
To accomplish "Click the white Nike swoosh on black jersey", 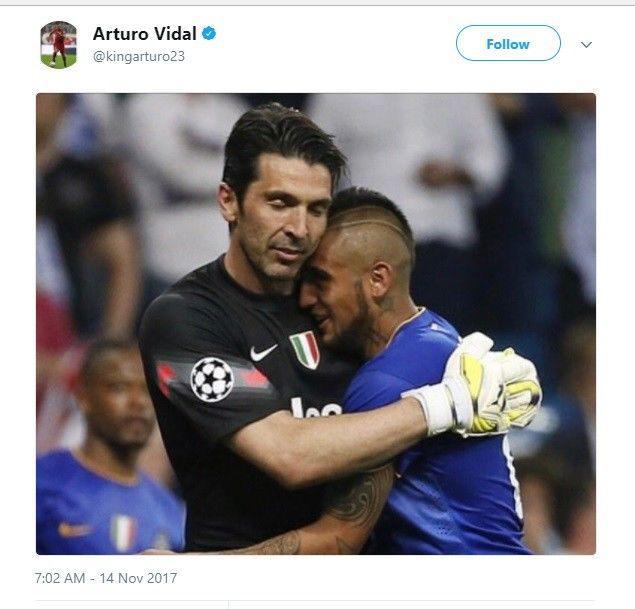I will click(263, 352).
